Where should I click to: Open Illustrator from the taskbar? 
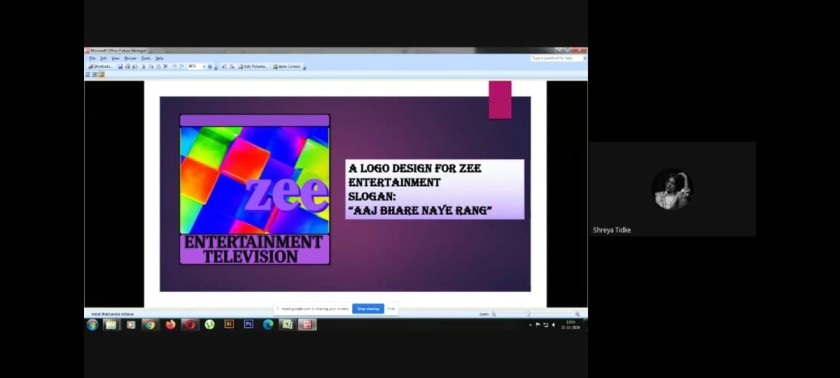tap(229, 324)
